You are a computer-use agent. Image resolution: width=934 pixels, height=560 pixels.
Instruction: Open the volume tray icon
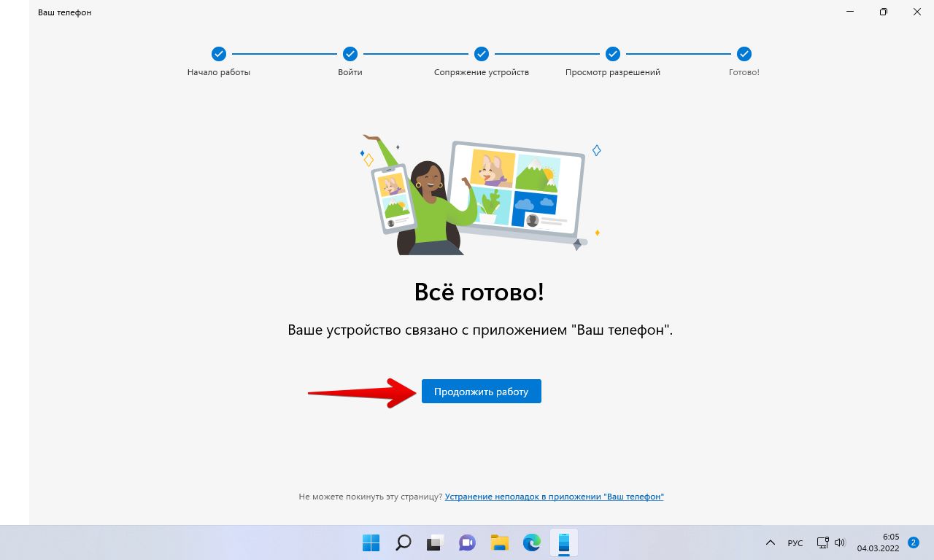pos(840,542)
